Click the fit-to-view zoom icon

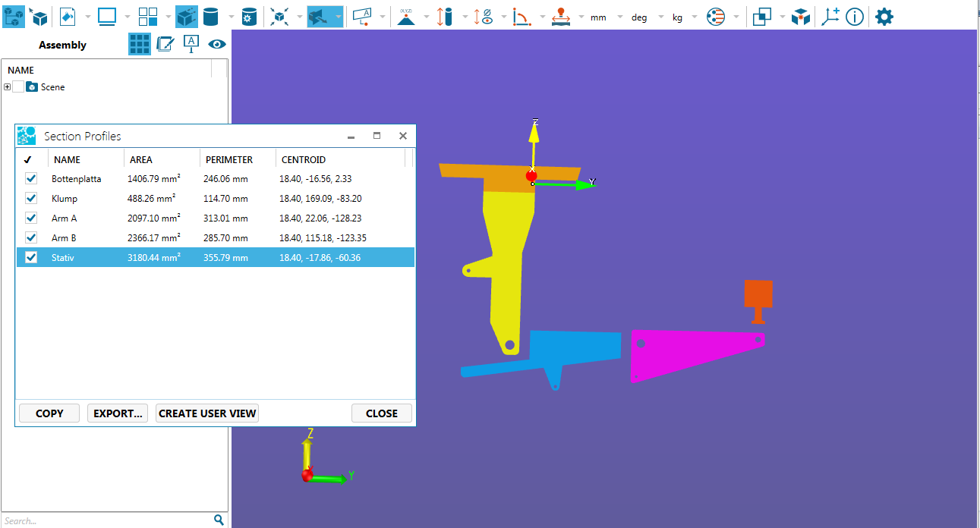point(279,17)
